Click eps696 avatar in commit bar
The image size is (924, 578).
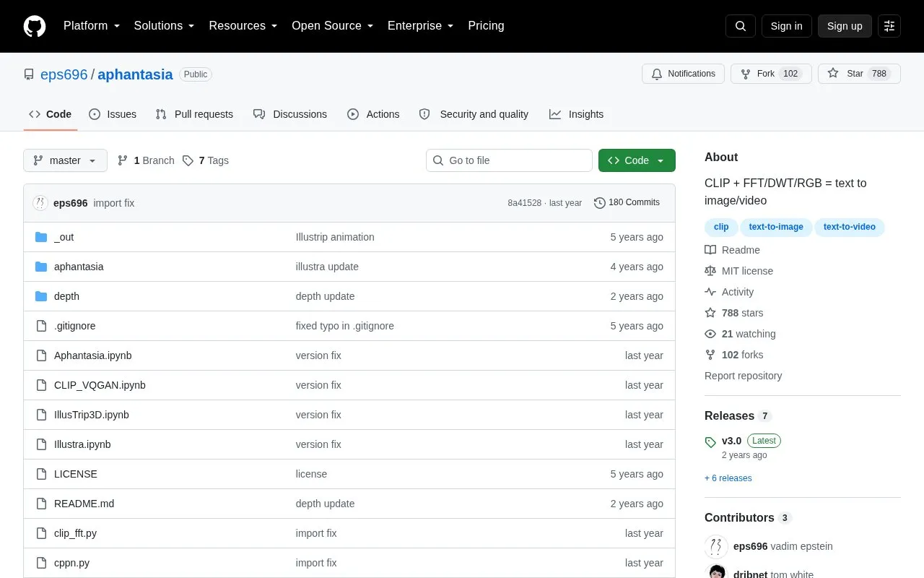click(40, 203)
